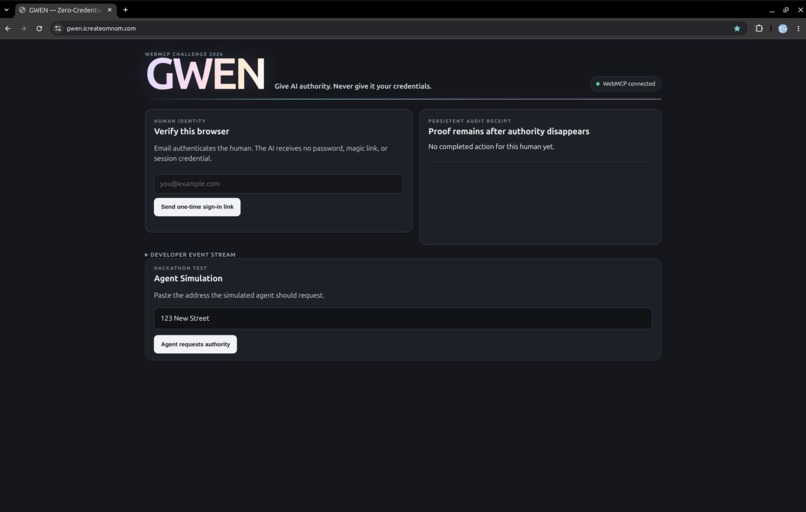Minimize the browser window
The width and height of the screenshot is (806, 512).
pyautogui.click(x=772, y=10)
